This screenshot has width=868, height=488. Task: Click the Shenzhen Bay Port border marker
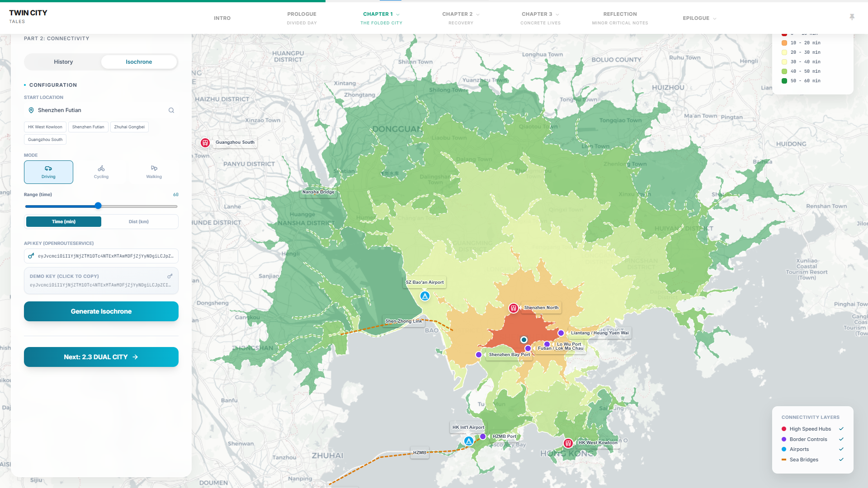pos(479,355)
